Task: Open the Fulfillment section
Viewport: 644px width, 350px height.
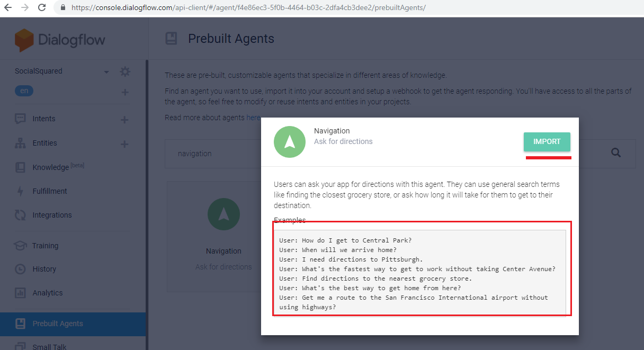Action: (x=49, y=191)
